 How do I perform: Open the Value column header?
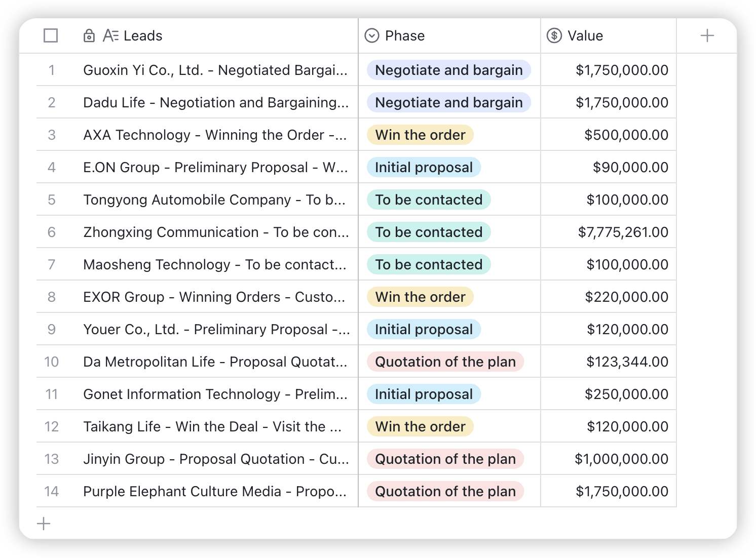[x=585, y=35]
